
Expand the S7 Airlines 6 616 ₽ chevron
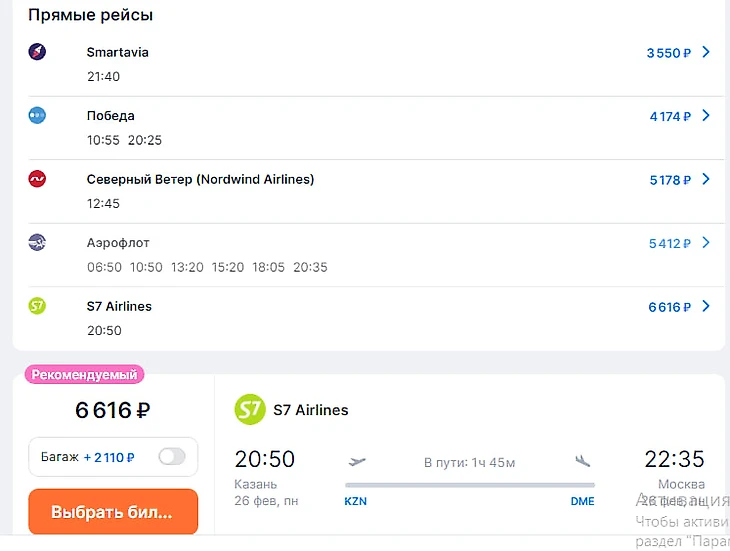click(706, 306)
